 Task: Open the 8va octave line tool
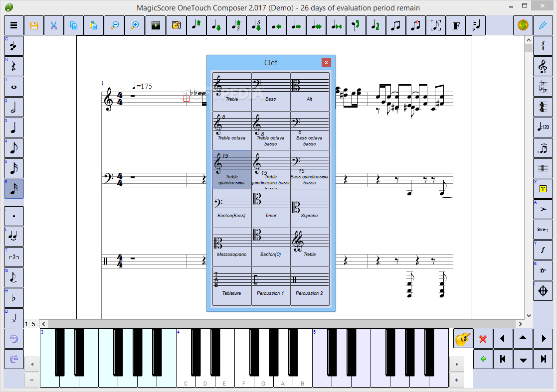[543, 230]
